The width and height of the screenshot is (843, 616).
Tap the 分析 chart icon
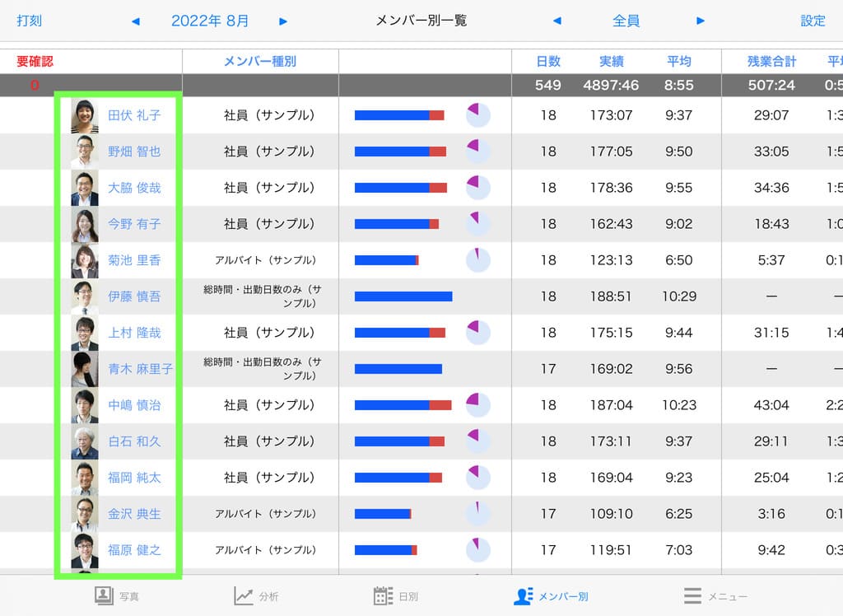coord(243,595)
